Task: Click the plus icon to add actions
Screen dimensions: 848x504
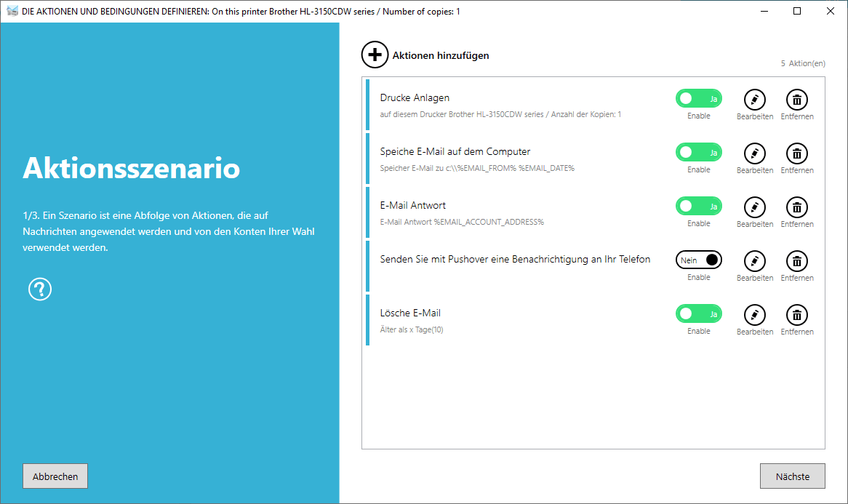Action: click(x=375, y=55)
